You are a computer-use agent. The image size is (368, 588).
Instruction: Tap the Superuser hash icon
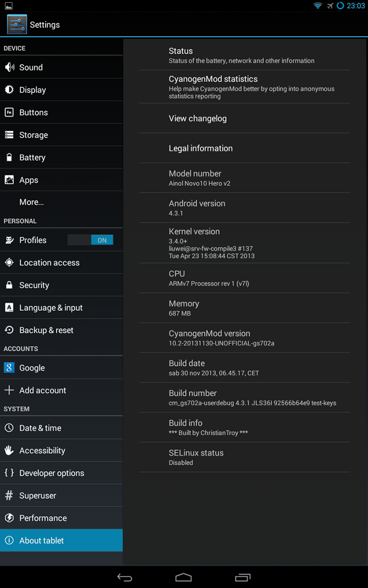coord(9,496)
